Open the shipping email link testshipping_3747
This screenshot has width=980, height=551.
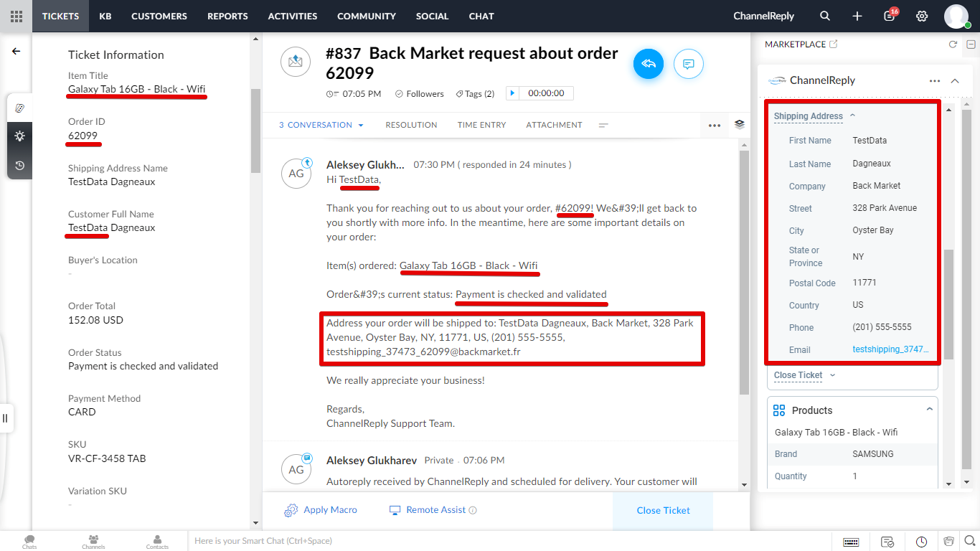[x=890, y=349]
